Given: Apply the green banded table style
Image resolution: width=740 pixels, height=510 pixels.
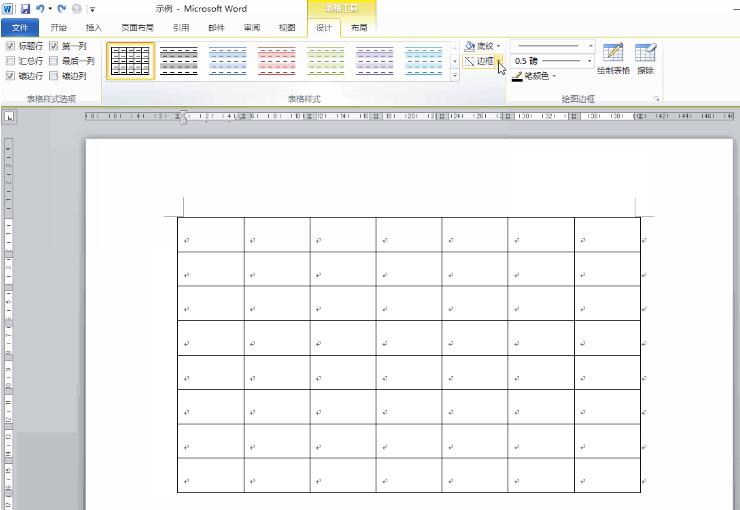Looking at the screenshot, I should pyautogui.click(x=326, y=61).
